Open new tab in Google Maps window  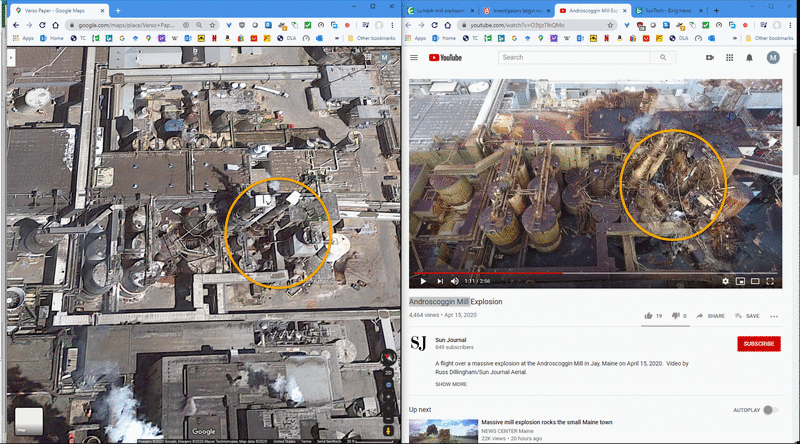[118, 10]
